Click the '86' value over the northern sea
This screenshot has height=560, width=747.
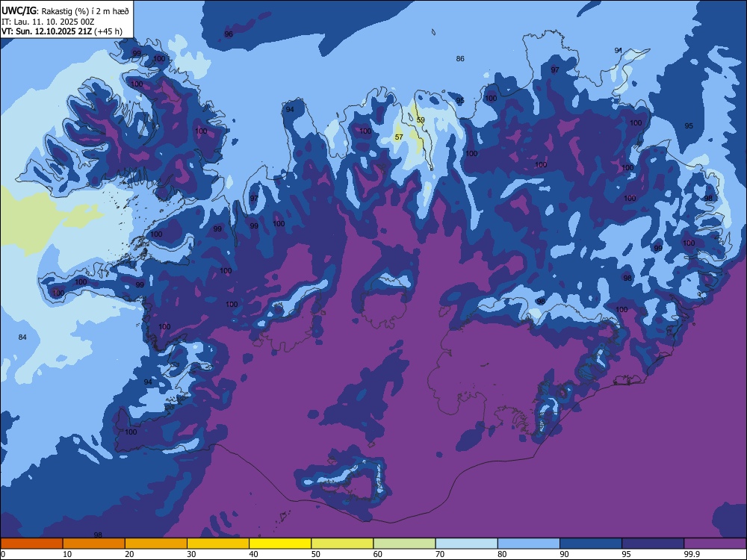tap(459, 58)
